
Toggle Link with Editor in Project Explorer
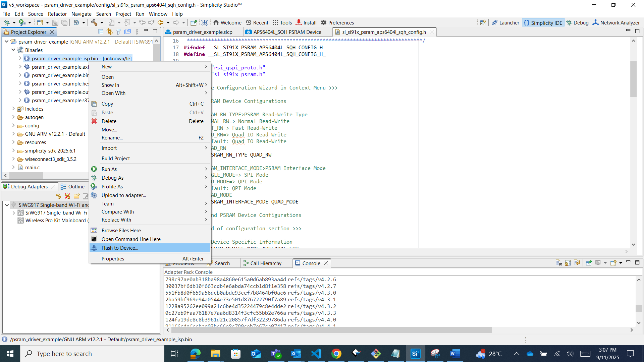[x=109, y=32]
